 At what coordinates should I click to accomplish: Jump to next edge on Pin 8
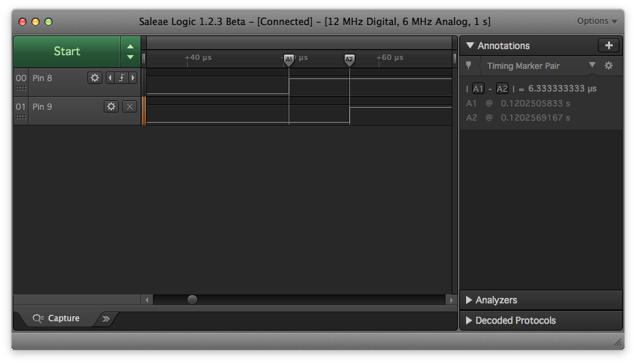(x=132, y=78)
